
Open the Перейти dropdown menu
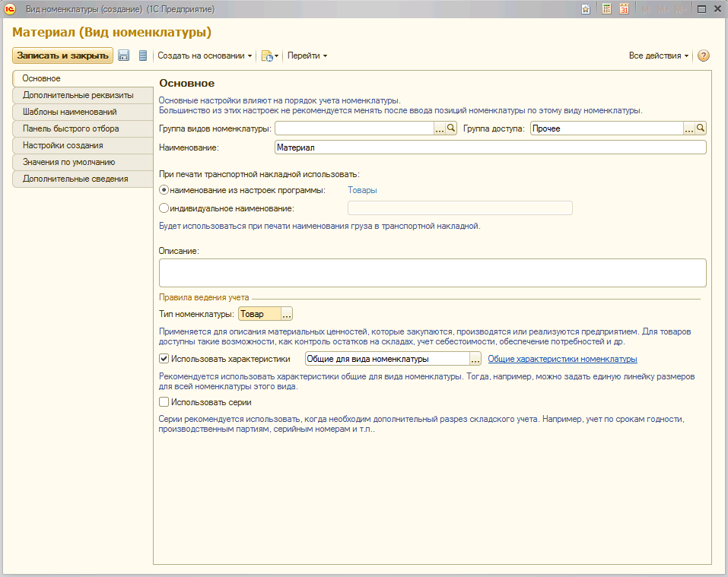(x=307, y=55)
